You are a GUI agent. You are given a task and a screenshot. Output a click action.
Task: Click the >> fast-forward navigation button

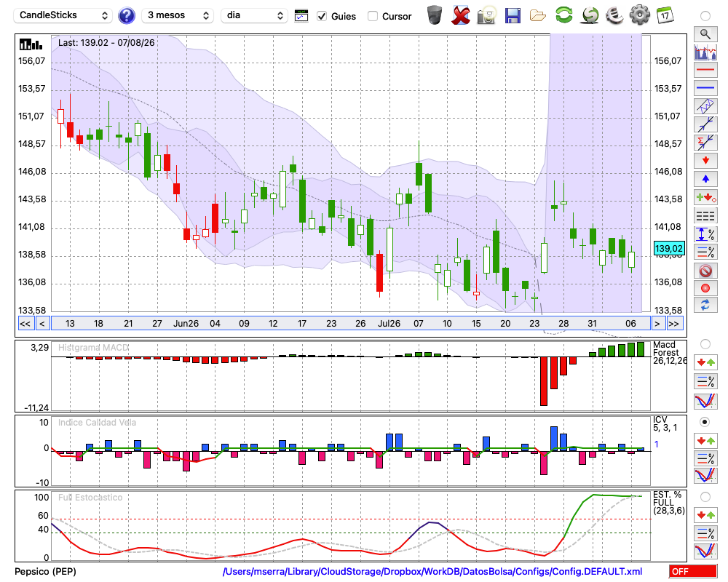(674, 324)
